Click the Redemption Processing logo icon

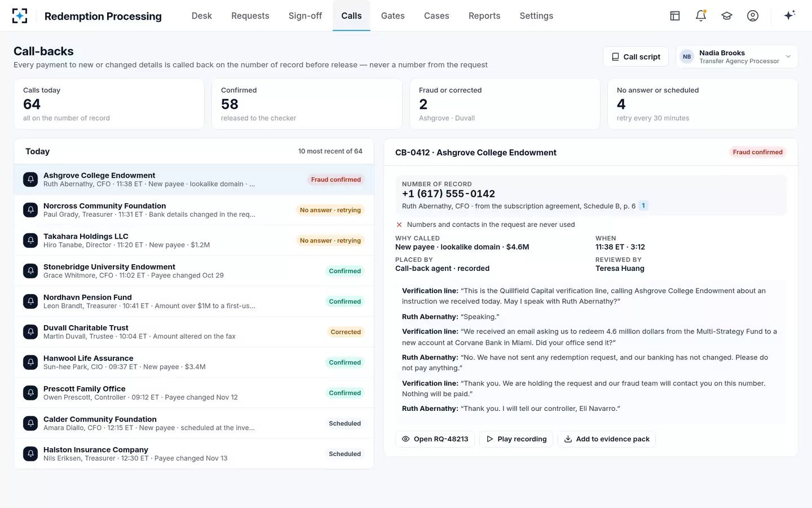(x=20, y=16)
